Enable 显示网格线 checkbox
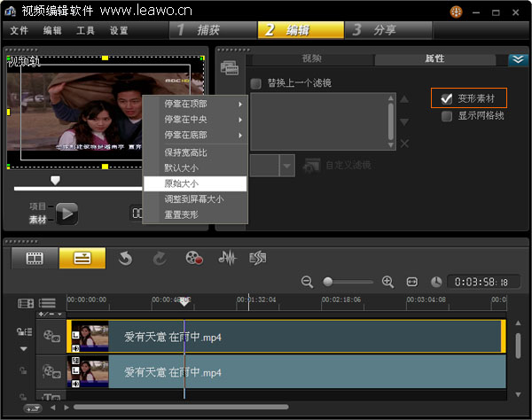 point(447,116)
